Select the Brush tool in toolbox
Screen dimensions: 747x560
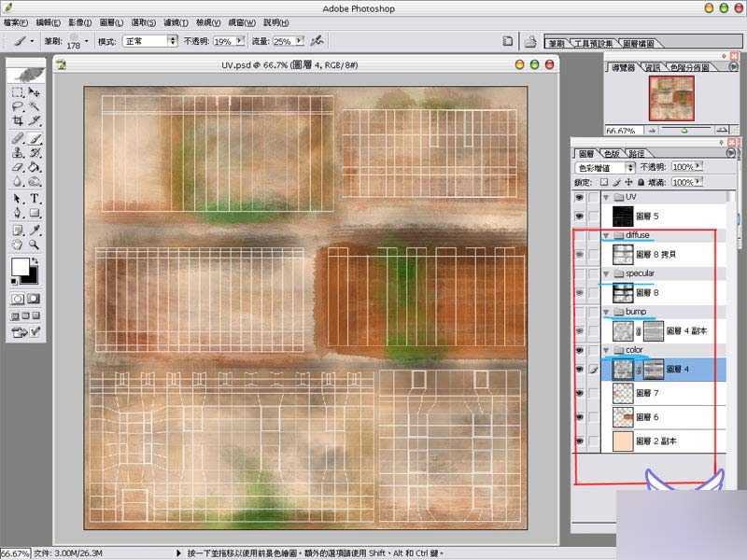[35, 138]
